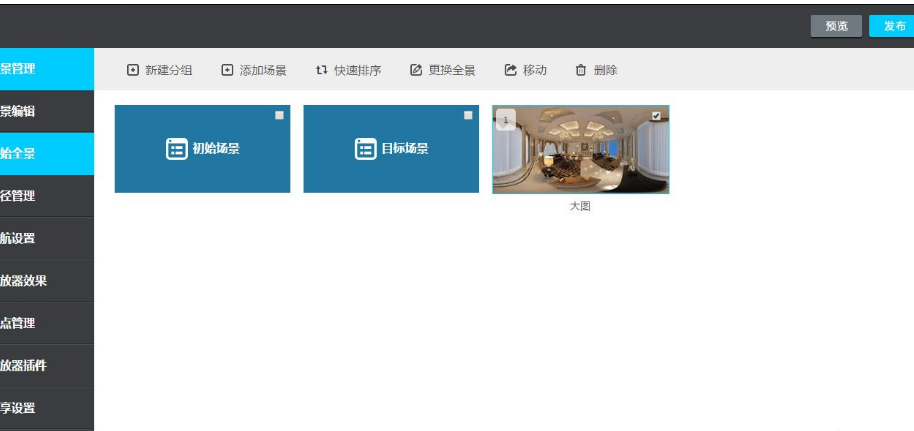
Task: Select the 始全景 sidebar item
Action: tap(47, 154)
